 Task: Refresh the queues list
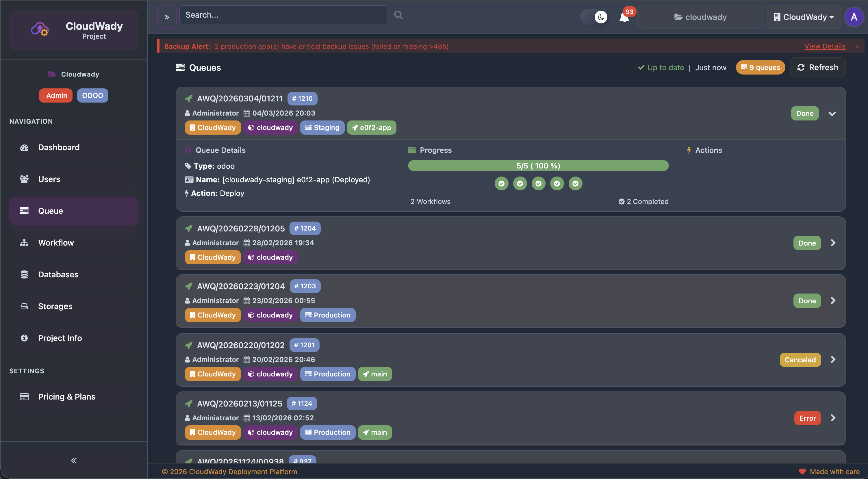click(x=818, y=67)
